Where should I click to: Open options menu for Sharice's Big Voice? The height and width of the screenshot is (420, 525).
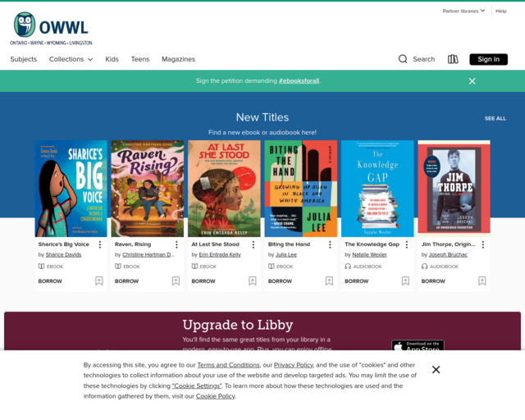pos(100,244)
